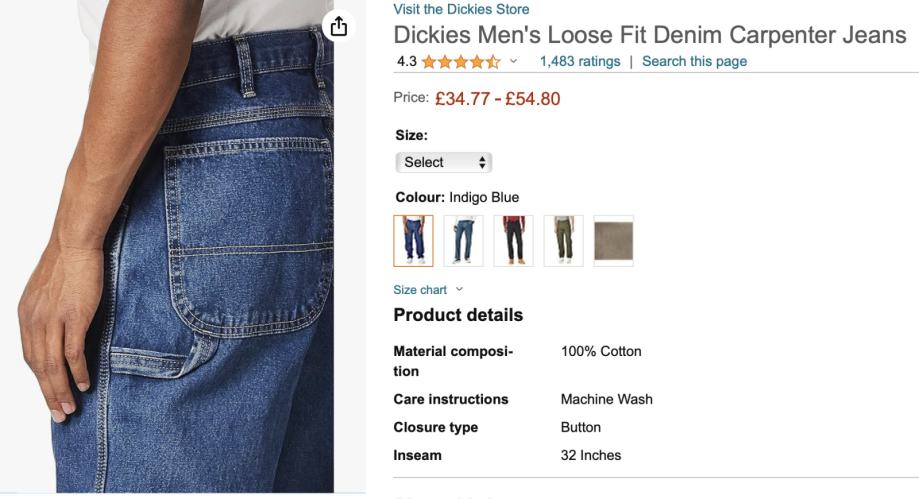The image size is (919, 499).
Task: Click the 4.3 rating number
Action: tap(406, 61)
